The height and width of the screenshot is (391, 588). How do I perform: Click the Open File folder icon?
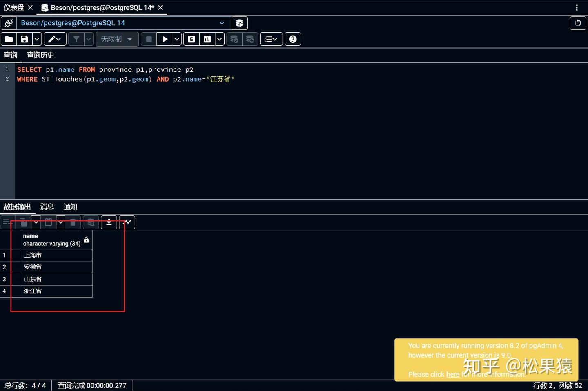9,39
